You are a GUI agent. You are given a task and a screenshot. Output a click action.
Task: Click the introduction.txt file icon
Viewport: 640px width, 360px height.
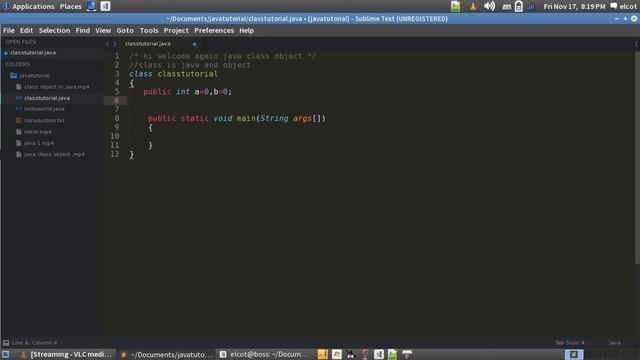click(x=19, y=120)
